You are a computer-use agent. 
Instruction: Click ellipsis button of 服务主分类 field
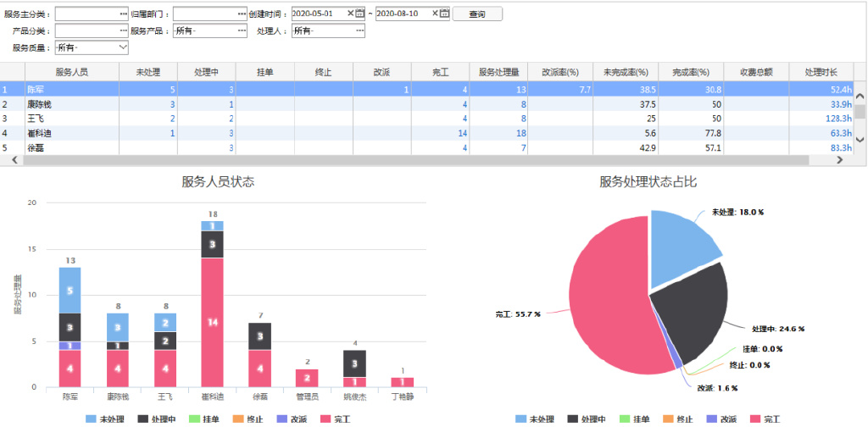122,14
